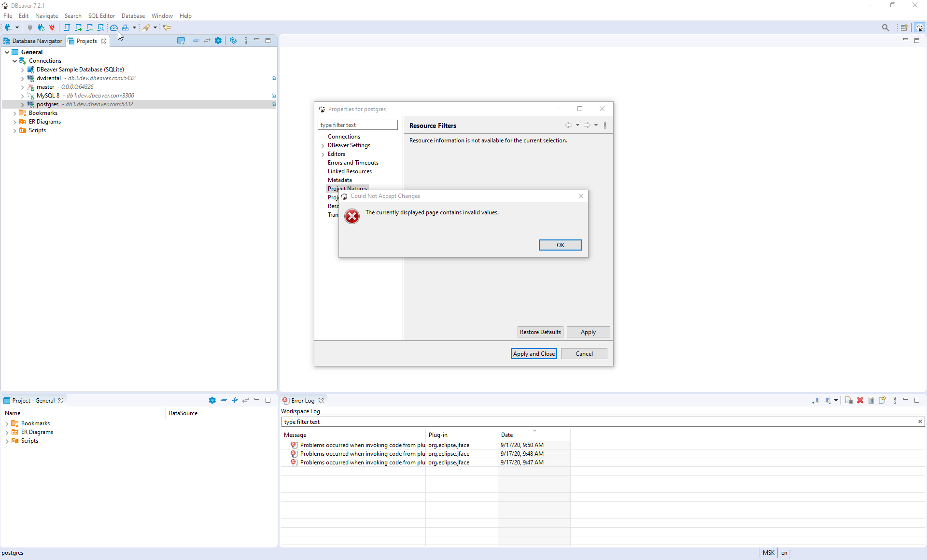Viewport: 927px width, 560px height.
Task: Expand the Editors settings category
Action: pos(323,154)
